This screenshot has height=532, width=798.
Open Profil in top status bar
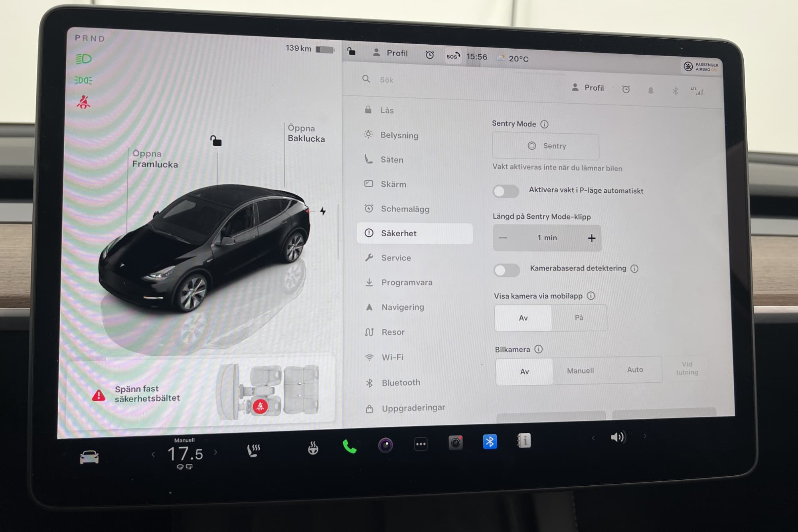[x=390, y=53]
